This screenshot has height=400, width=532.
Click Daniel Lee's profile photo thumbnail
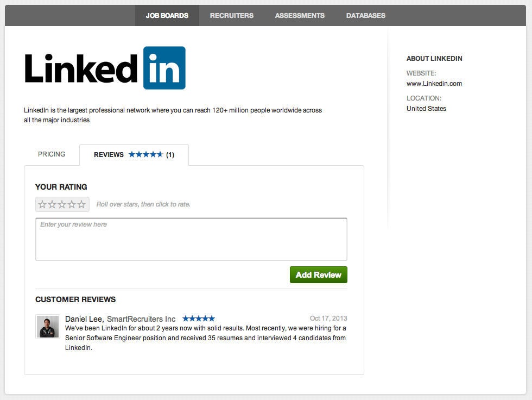pos(48,327)
